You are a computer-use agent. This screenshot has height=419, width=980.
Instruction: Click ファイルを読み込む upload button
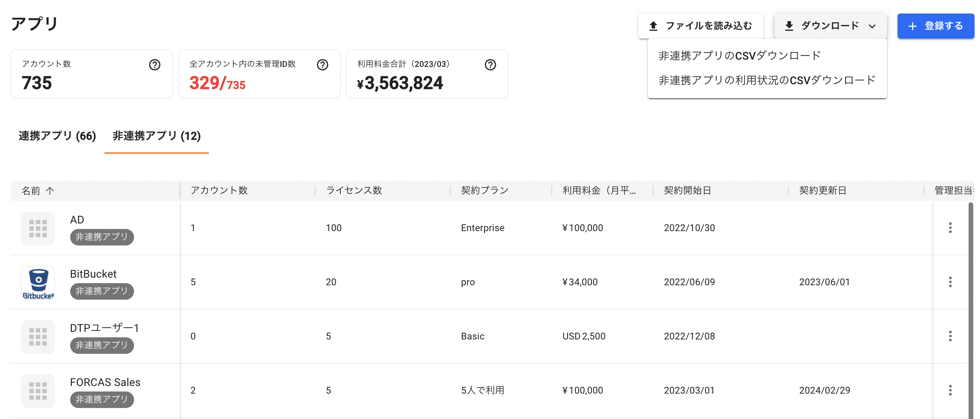point(701,26)
